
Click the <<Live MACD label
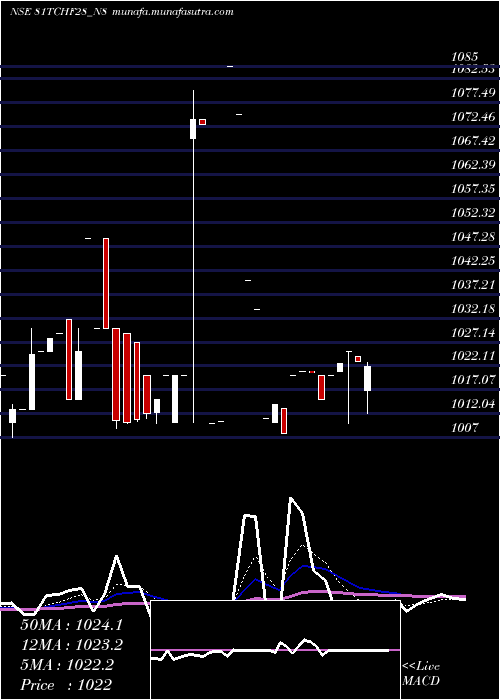pos(421,674)
